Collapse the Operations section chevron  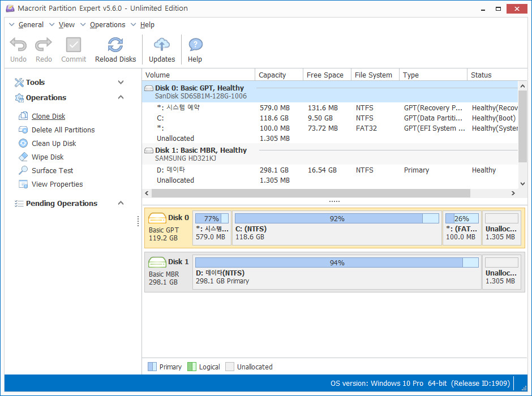point(121,97)
